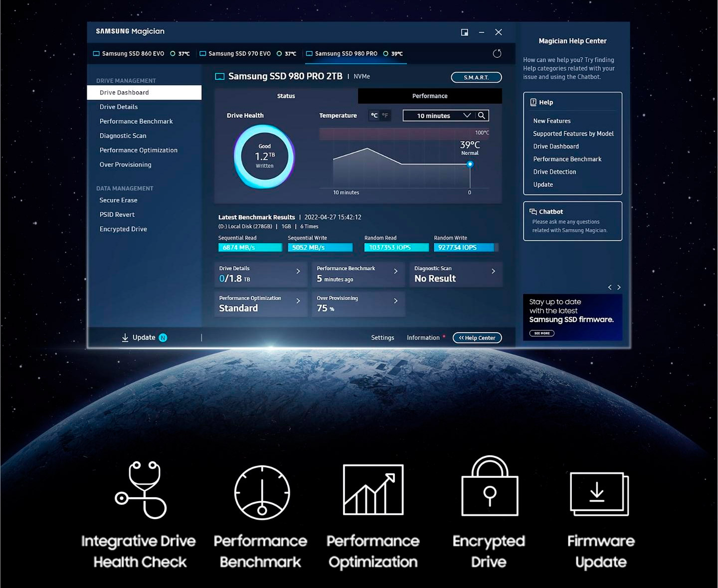The width and height of the screenshot is (718, 588).
Task: Open Performance Optimization in sidebar
Action: point(139,150)
